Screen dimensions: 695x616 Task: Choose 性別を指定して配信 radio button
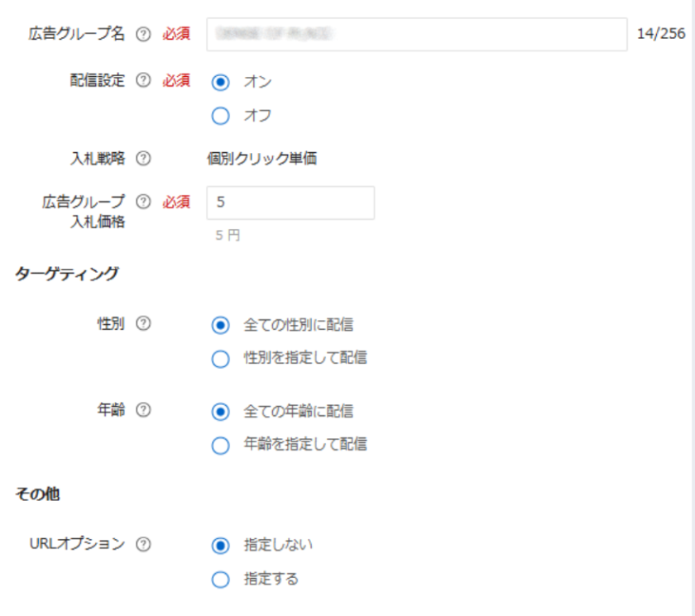click(x=220, y=359)
